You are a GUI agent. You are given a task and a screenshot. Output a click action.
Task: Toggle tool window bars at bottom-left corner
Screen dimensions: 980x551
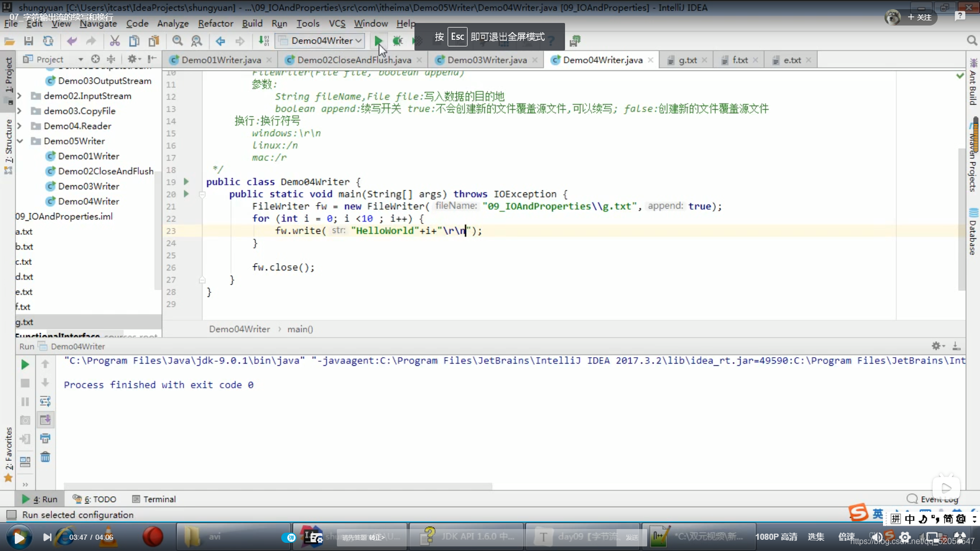pos(11,515)
